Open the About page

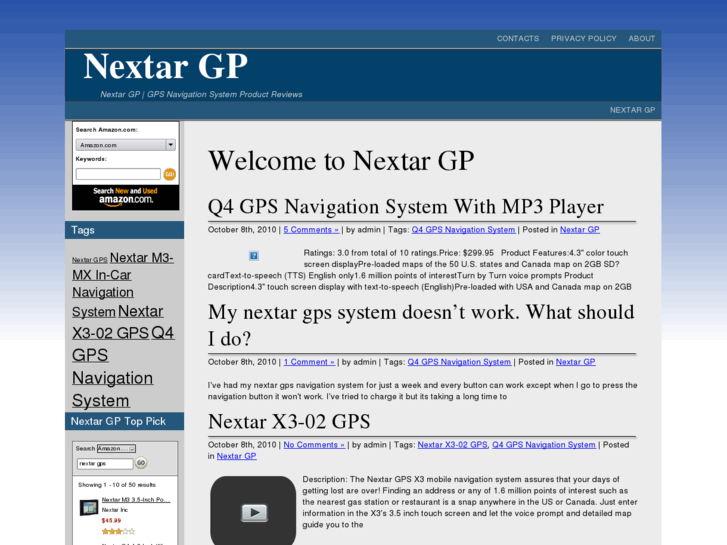(641, 38)
